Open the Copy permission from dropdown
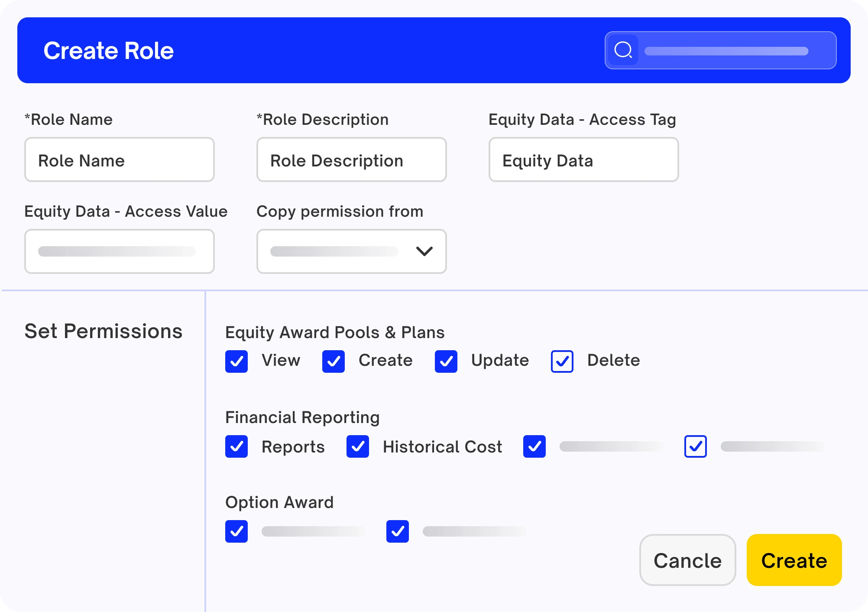868x612 pixels. click(351, 251)
